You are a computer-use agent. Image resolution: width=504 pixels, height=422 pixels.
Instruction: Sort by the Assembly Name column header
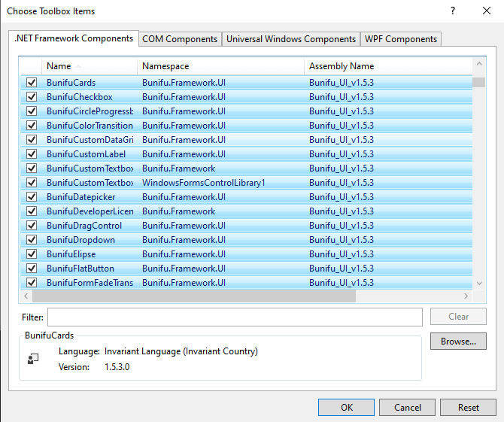[x=388, y=66]
